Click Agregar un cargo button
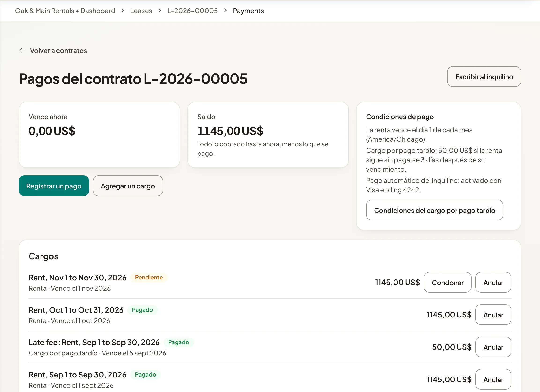The image size is (540, 392). (128, 186)
